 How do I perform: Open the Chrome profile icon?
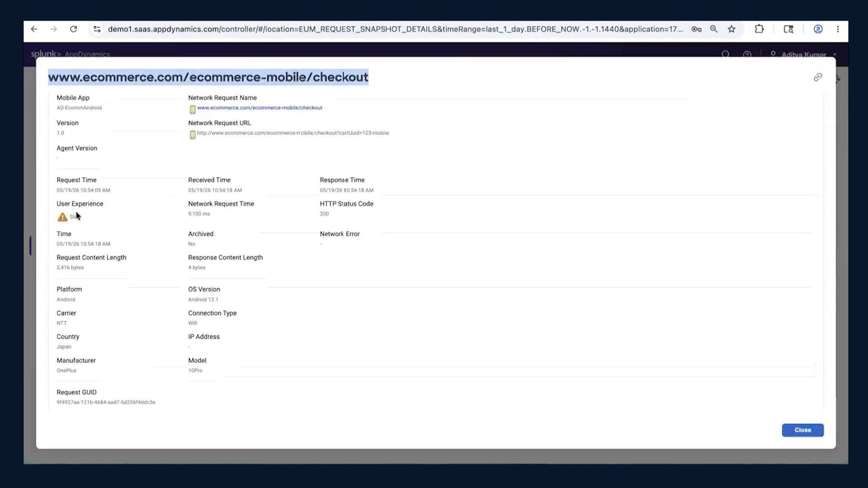pyautogui.click(x=818, y=29)
